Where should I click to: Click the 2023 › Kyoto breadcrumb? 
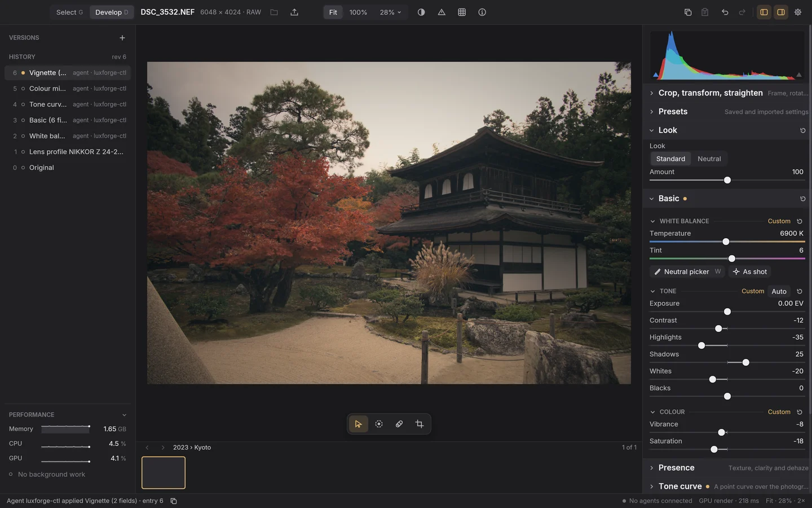coord(192,448)
